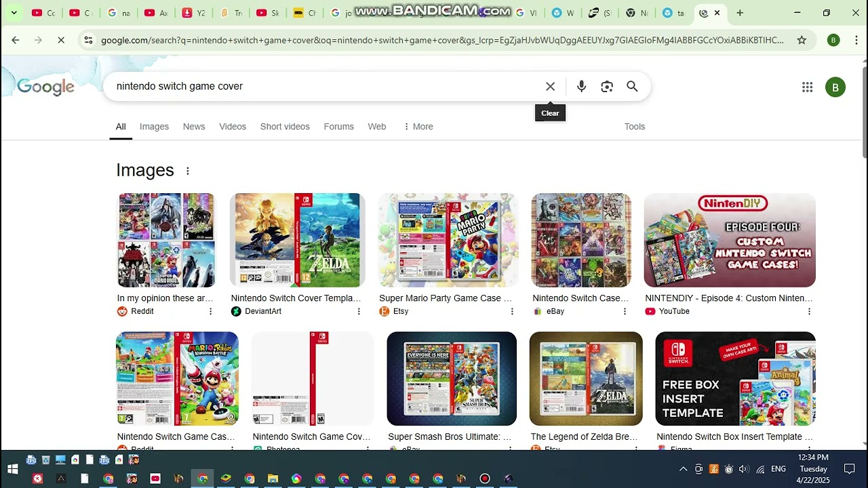The image size is (868, 488).
Task: Open the Mario Rabbids Kingdom Battle thumbnail
Action: [177, 378]
